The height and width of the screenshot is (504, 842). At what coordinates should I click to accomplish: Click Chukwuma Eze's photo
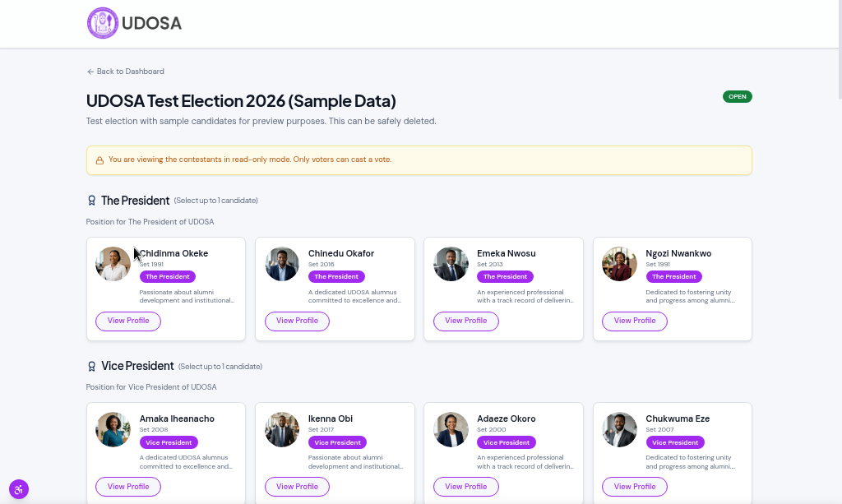(x=619, y=429)
